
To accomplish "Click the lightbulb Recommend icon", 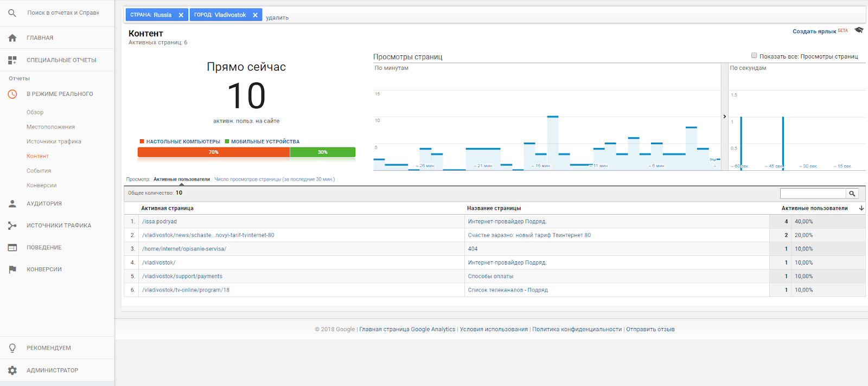I will [12, 348].
